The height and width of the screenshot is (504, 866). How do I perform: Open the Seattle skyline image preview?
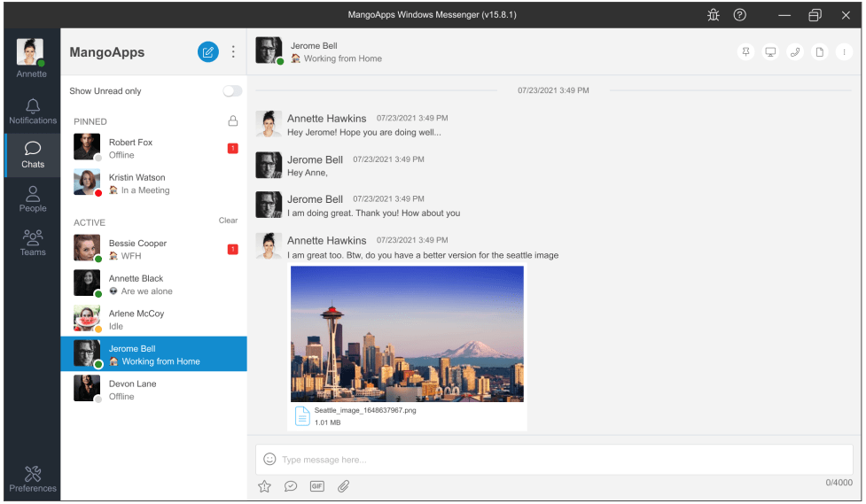pos(407,334)
